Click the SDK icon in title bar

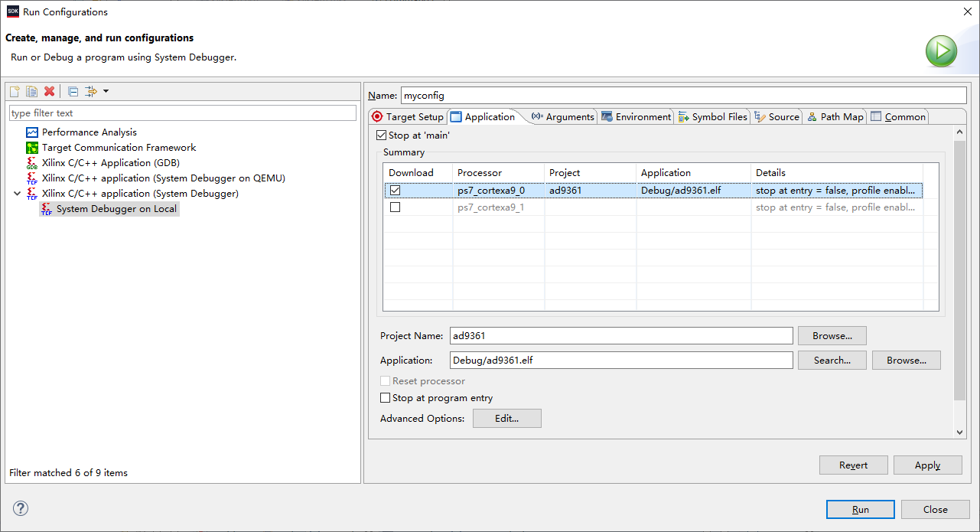(13, 11)
